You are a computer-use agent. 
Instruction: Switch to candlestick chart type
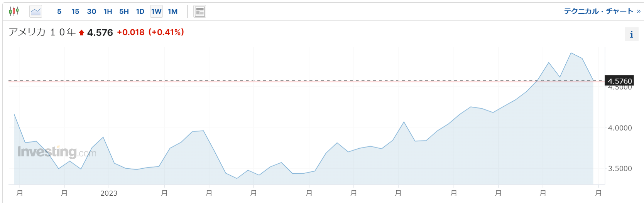(14, 11)
